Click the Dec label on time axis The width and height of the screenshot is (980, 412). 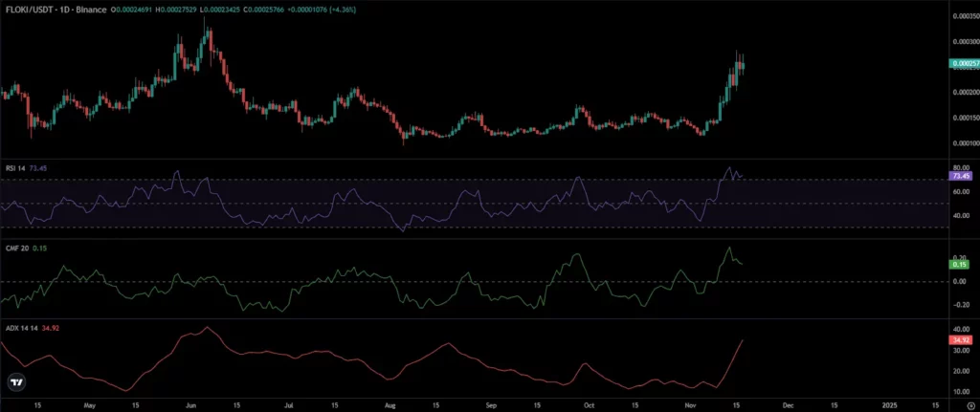click(x=789, y=405)
